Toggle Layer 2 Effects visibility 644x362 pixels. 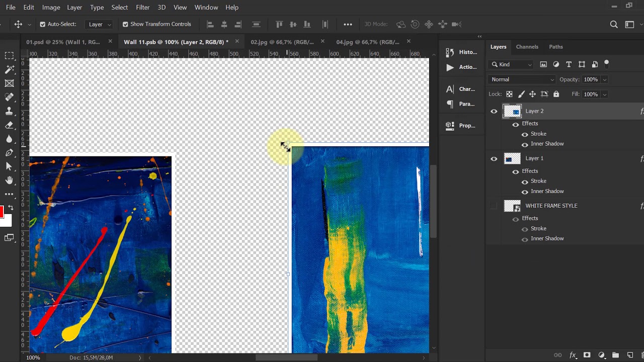point(515,124)
